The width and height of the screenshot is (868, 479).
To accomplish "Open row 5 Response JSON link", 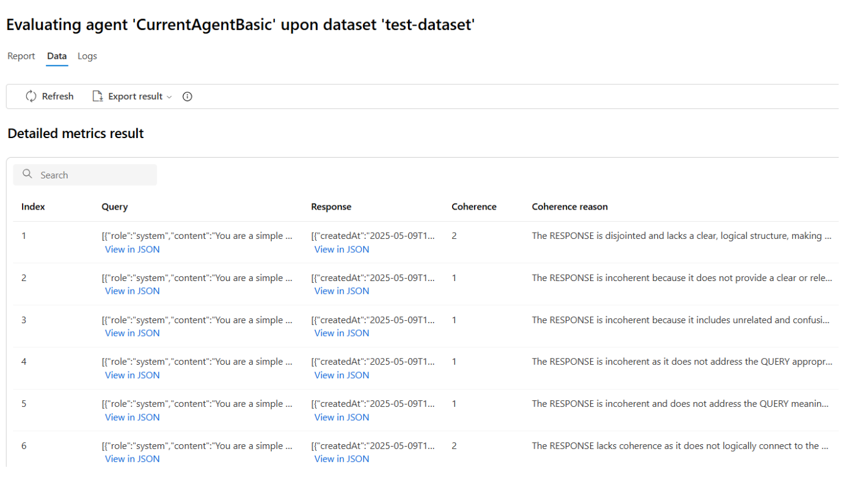I will pyautogui.click(x=342, y=417).
